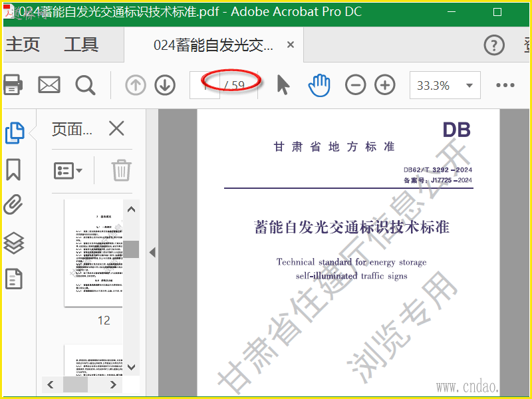Image resolution: width=532 pixels, height=399 pixels.
Task: Go to next page arrow
Action: click(165, 85)
